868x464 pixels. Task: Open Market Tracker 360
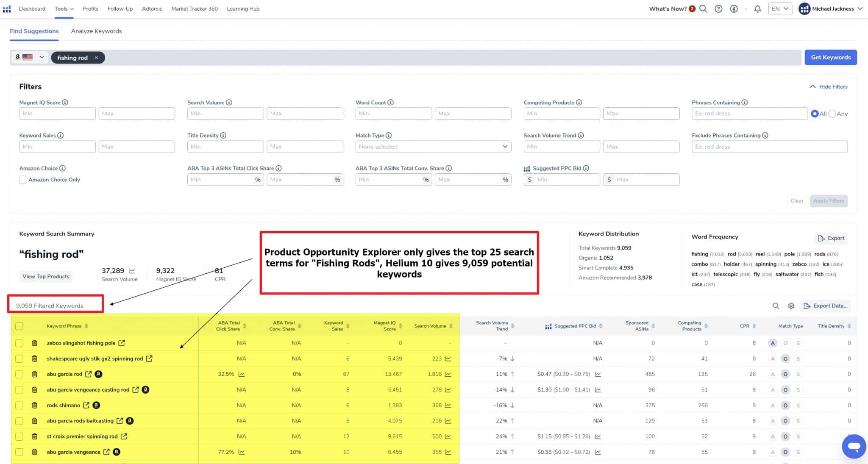click(195, 9)
